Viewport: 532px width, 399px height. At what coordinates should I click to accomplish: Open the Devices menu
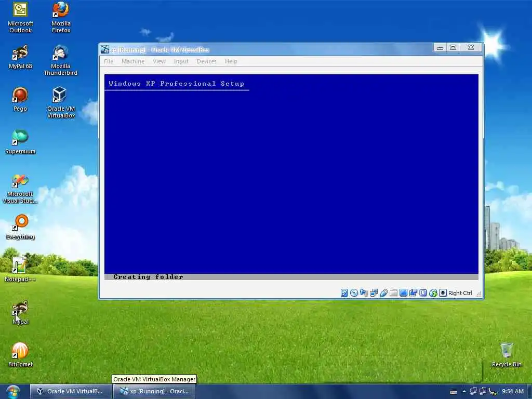(207, 61)
